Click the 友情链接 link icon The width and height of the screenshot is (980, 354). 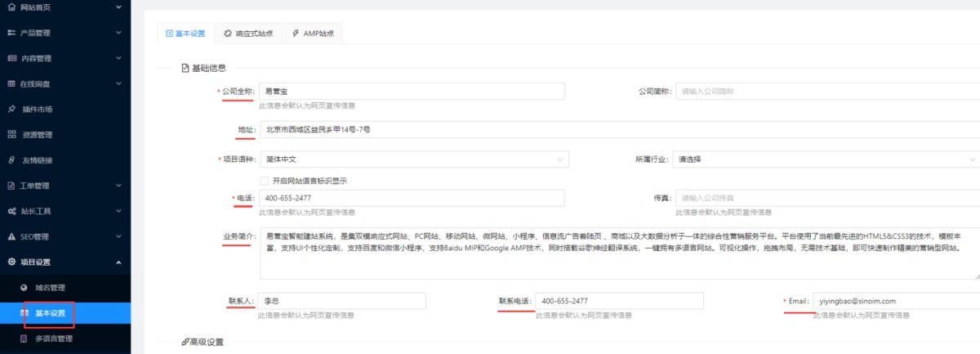coord(11,160)
